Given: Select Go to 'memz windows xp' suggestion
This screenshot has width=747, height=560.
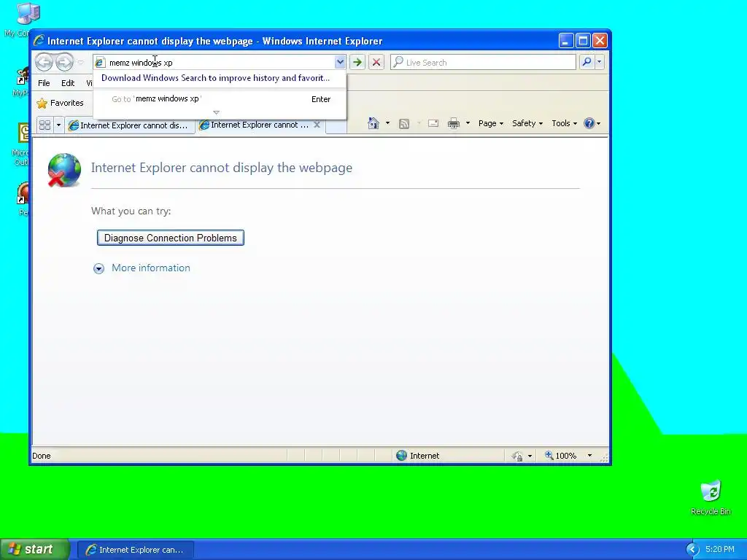Looking at the screenshot, I should point(219,99).
